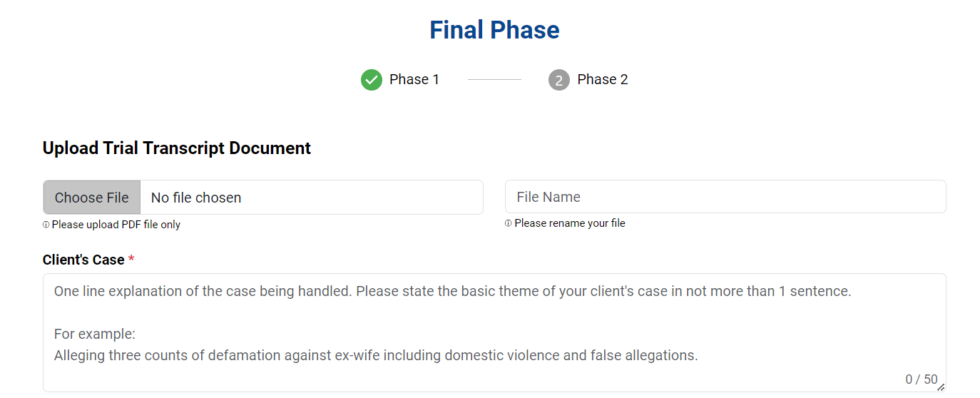This screenshot has height=398, width=980.
Task: Click the red required asterisk by Client's Case
Action: click(131, 260)
